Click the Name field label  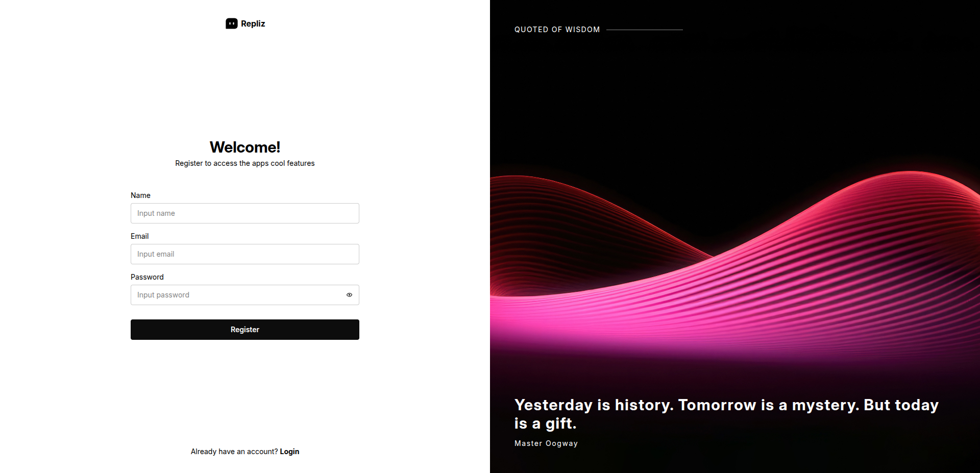(140, 195)
